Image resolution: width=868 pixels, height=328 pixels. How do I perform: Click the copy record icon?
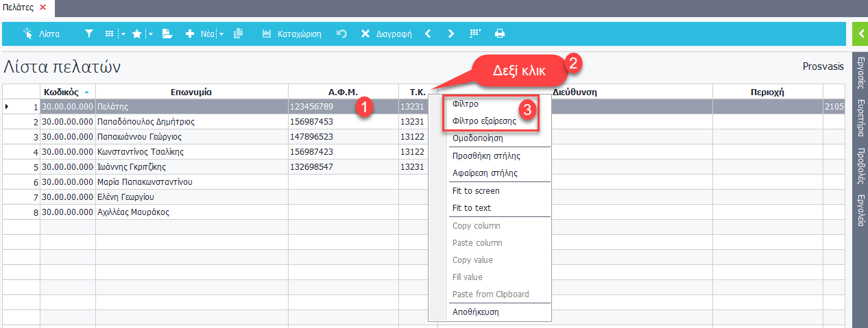238,34
